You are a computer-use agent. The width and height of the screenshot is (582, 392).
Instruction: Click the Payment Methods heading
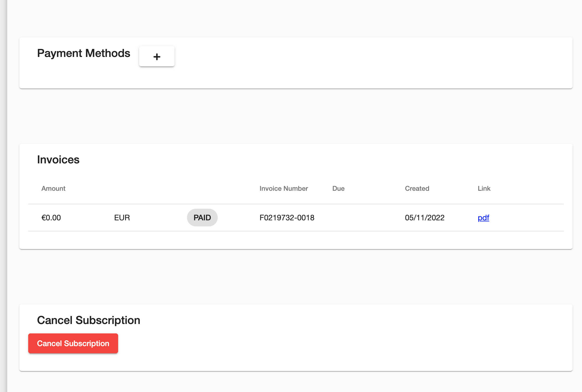[84, 53]
